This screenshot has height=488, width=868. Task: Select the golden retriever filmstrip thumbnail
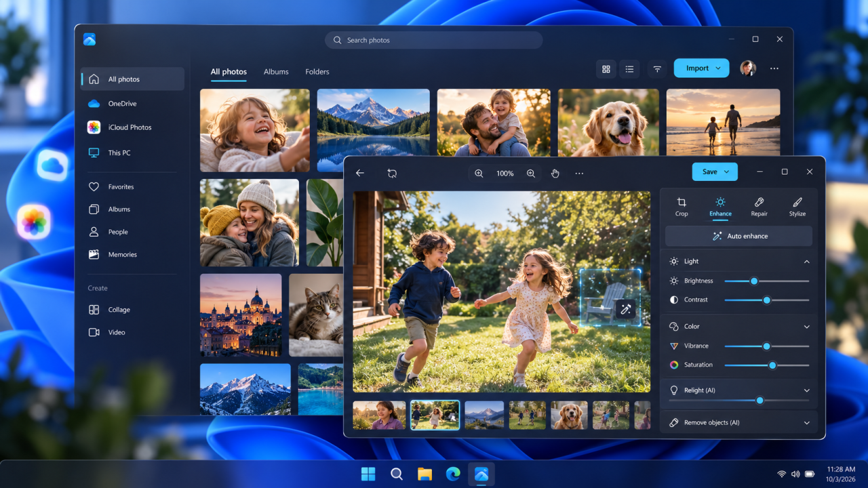pyautogui.click(x=569, y=415)
